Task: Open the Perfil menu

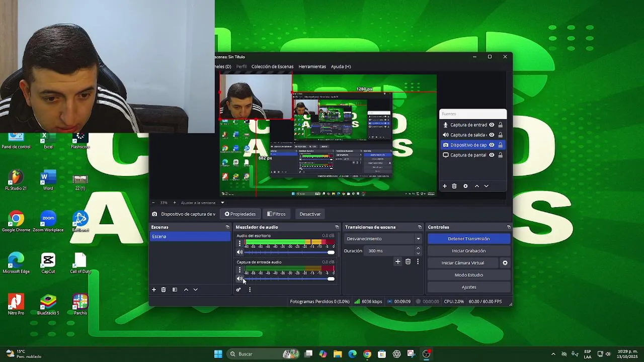Action: click(242, 66)
